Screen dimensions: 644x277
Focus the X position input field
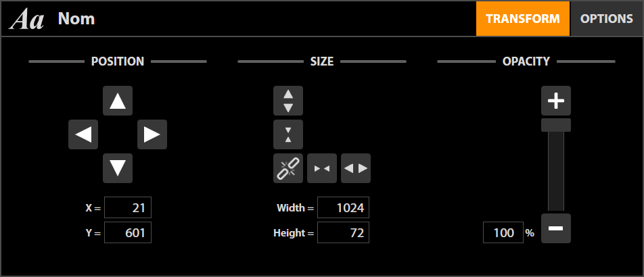pos(128,208)
